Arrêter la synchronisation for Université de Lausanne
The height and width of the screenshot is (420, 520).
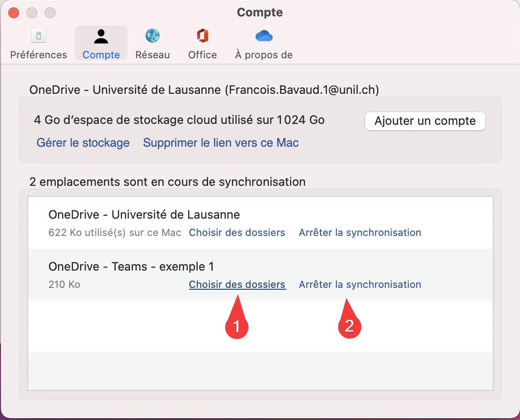coord(360,233)
